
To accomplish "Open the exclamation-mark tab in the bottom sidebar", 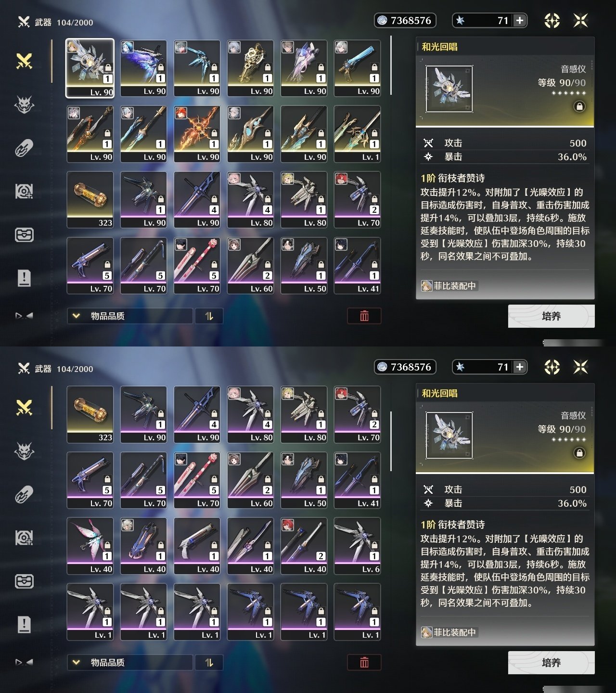I will click(x=24, y=624).
